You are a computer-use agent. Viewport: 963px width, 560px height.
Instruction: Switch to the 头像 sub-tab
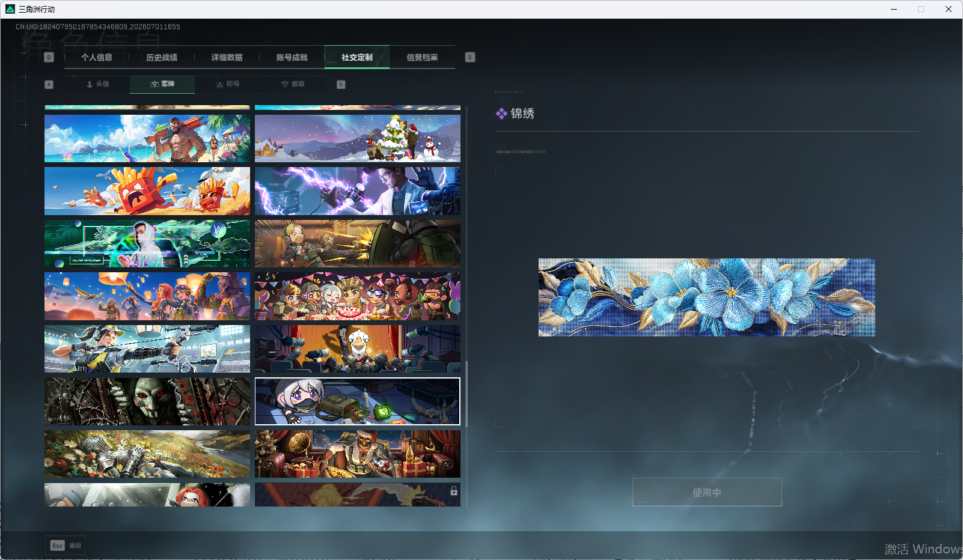(x=97, y=84)
